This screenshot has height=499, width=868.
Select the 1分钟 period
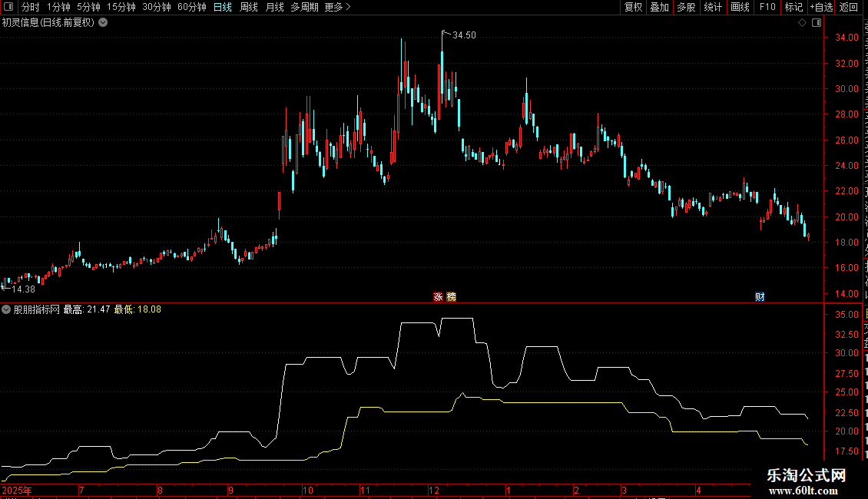click(x=58, y=7)
